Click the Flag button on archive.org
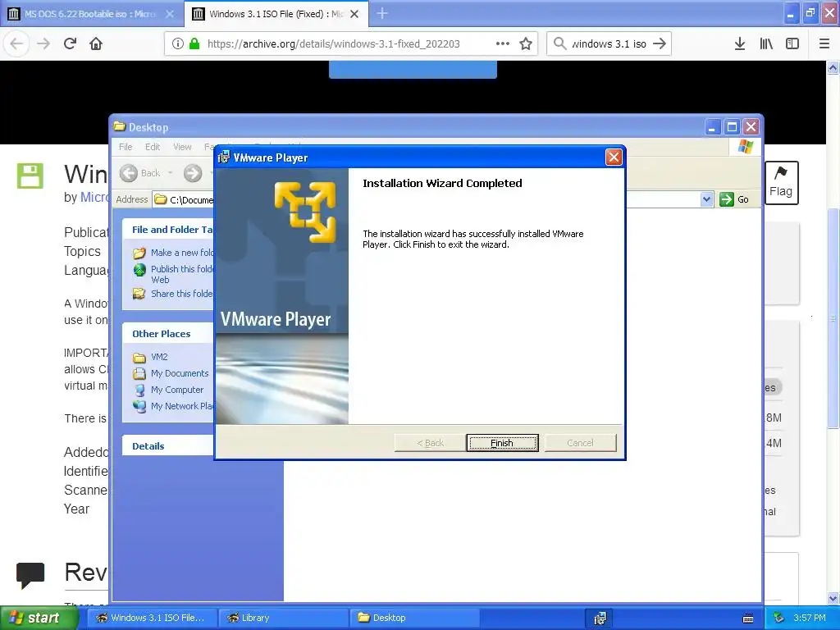840x630 pixels. point(781,183)
